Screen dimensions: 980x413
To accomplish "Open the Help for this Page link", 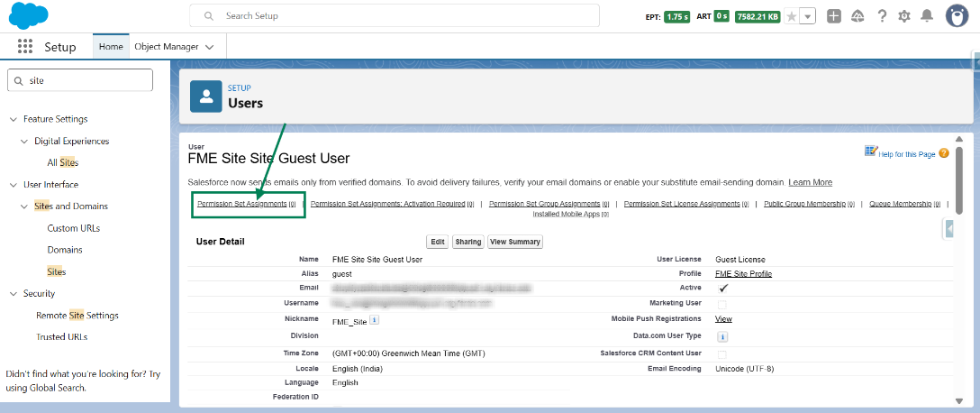I will pyautogui.click(x=907, y=154).
